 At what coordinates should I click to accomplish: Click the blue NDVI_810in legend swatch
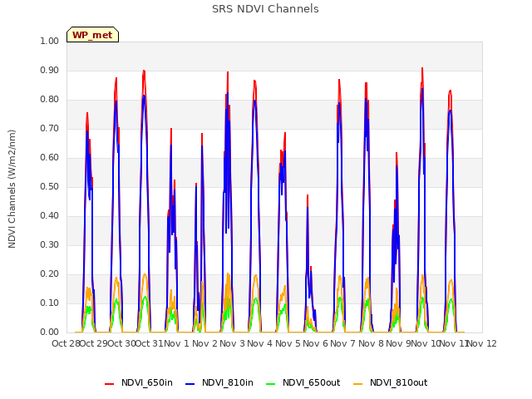click(x=190, y=383)
